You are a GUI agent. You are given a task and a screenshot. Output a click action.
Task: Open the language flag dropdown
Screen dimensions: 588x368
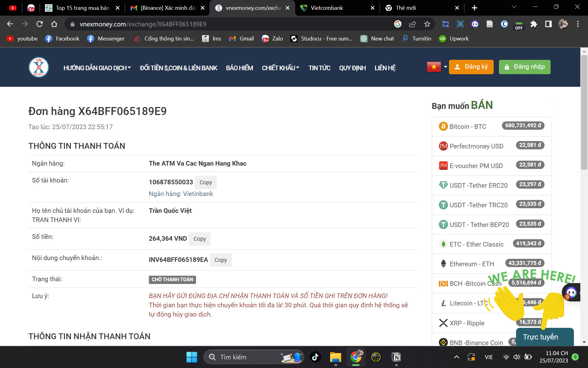[437, 67]
